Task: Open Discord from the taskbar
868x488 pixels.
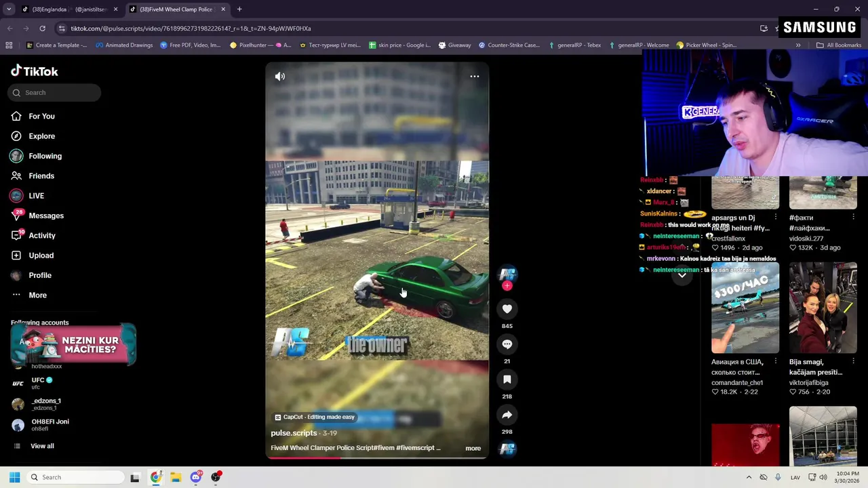Action: [196, 477]
